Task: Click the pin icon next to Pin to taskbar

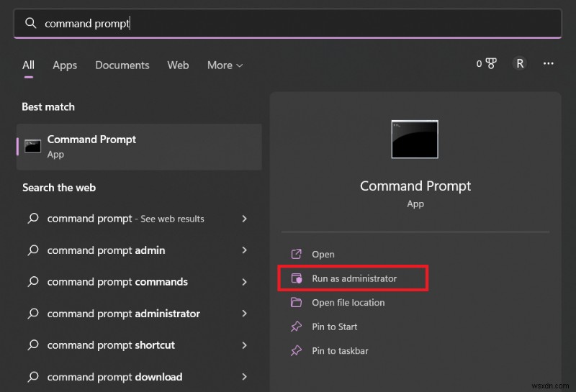Action: point(296,350)
